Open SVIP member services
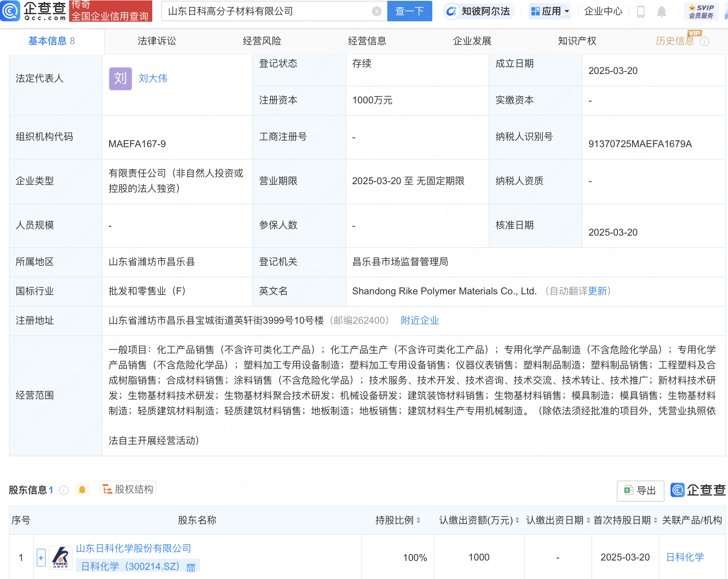Image resolution: width=728 pixels, height=579 pixels. (x=701, y=11)
